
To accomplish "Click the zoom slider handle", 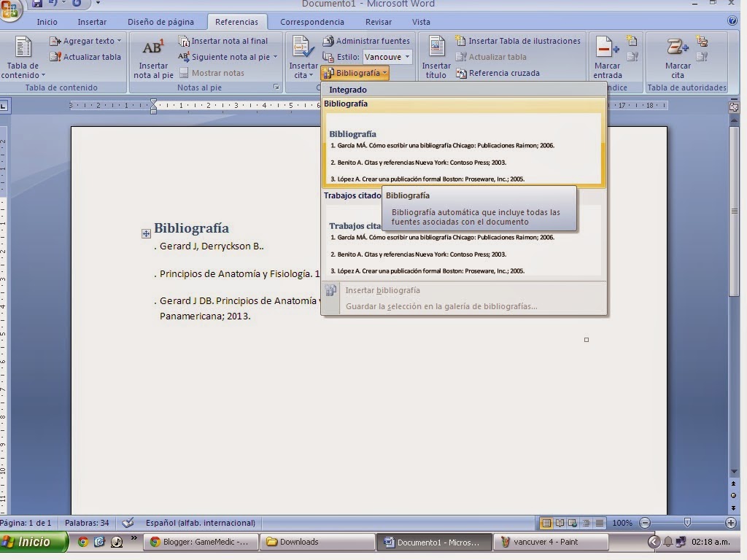I will coord(687,523).
